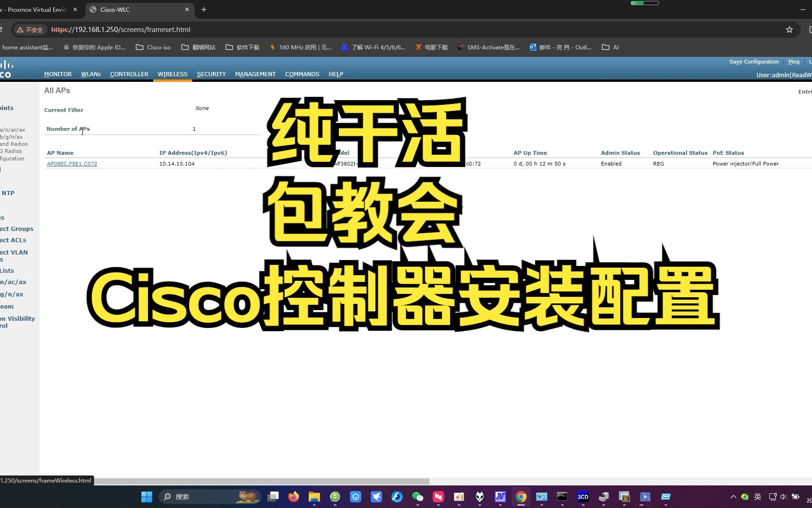This screenshot has height=508, width=812.
Task: Open Task View on the taskbar
Action: pyautogui.click(x=273, y=497)
